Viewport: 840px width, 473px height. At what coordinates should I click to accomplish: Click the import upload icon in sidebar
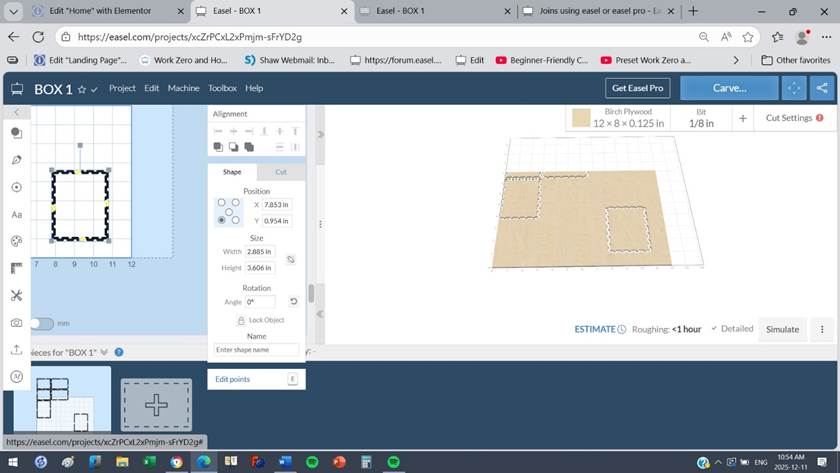click(16, 350)
